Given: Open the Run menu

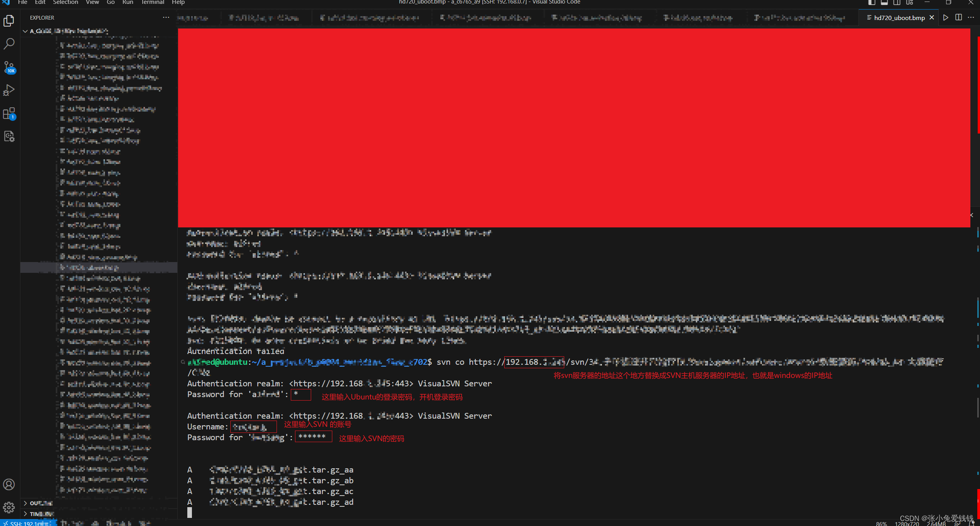Looking at the screenshot, I should (128, 2).
